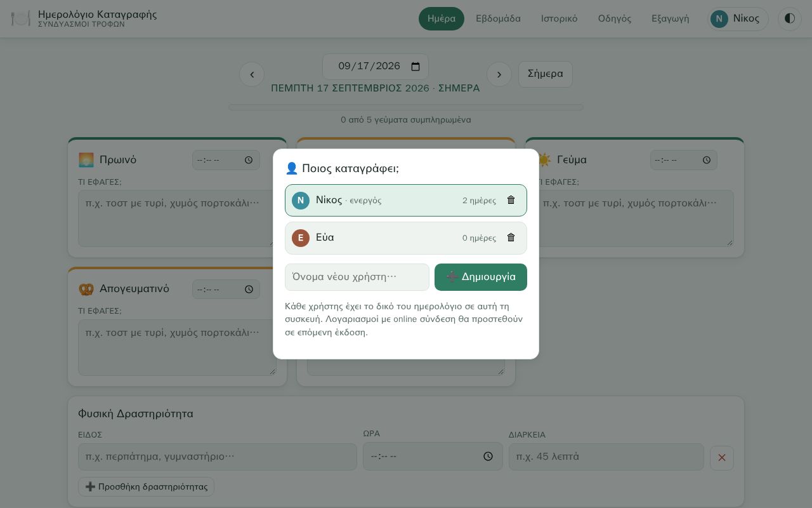The image size is (812, 508).
Task: Delete the Εύα user with trash icon
Action: [511, 237]
